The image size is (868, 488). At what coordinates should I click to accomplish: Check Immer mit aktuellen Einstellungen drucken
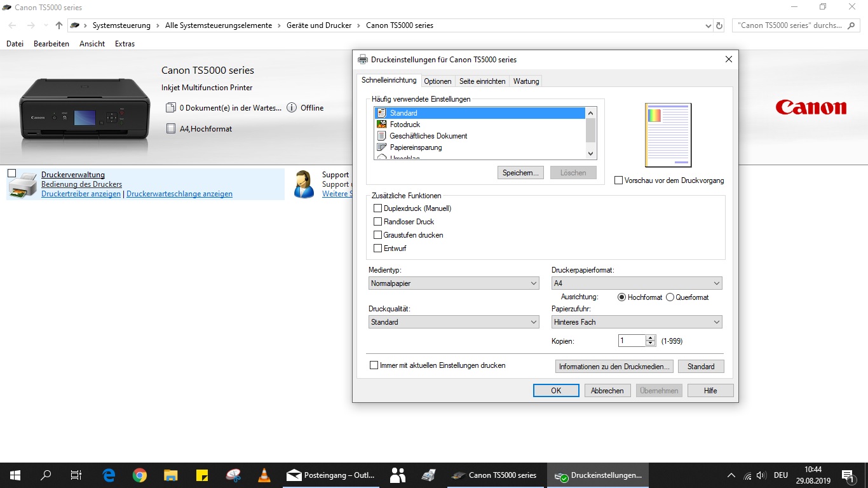[374, 365]
